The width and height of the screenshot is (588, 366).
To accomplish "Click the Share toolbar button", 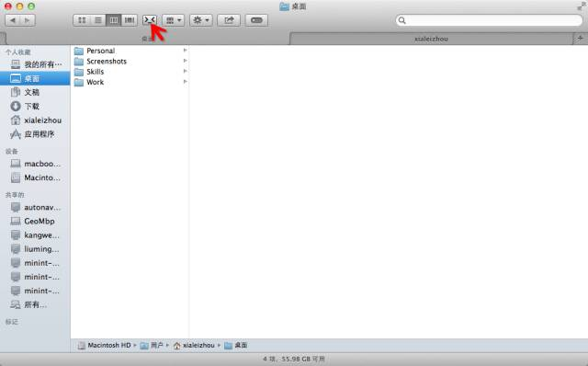I will pyautogui.click(x=229, y=20).
